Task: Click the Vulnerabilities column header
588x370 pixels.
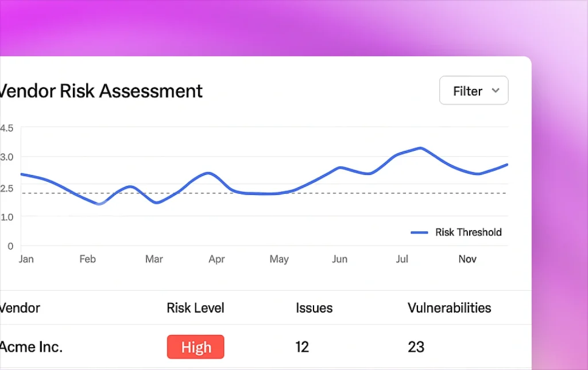Action: click(x=449, y=307)
